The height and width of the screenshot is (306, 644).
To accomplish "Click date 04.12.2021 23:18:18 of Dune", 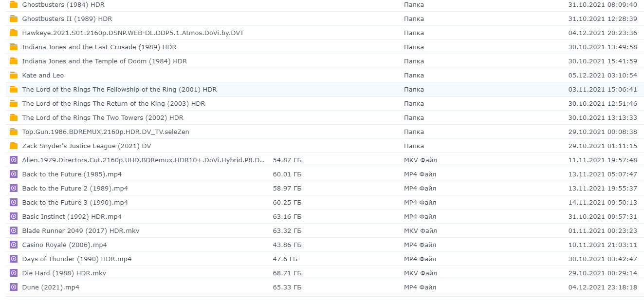I will [603, 287].
